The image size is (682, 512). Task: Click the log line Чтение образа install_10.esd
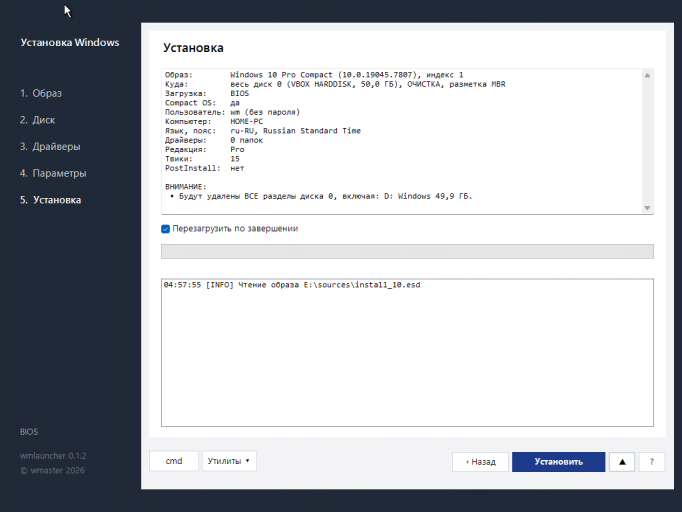[x=292, y=285]
